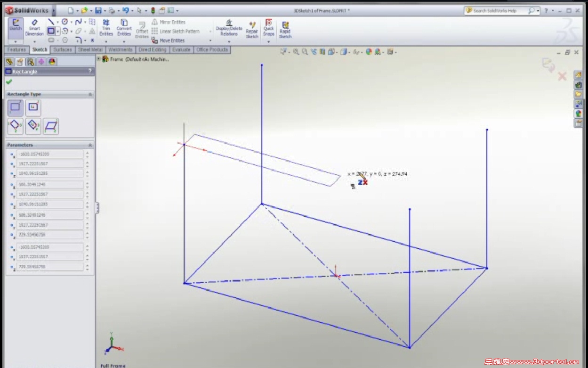Switch to Sheet Metal tab

[x=90, y=50]
